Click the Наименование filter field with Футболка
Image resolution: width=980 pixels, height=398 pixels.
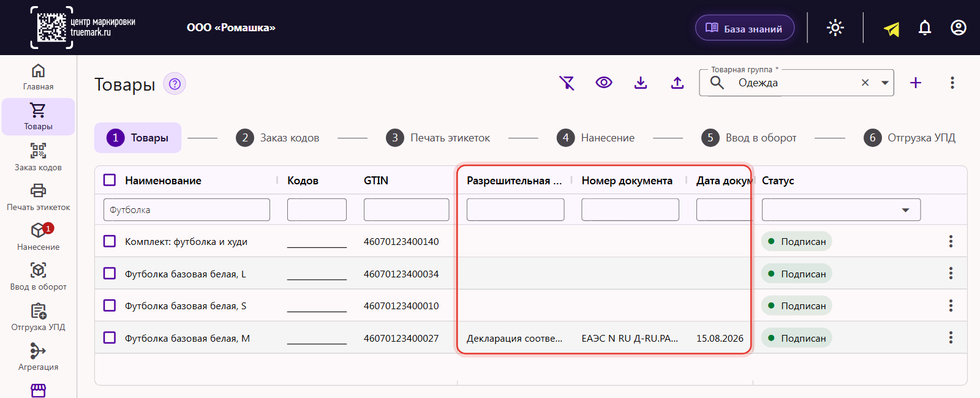point(187,209)
